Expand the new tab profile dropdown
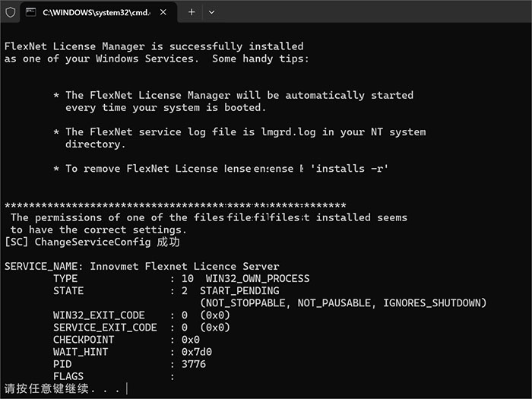This screenshot has width=532, height=399. 211,12
